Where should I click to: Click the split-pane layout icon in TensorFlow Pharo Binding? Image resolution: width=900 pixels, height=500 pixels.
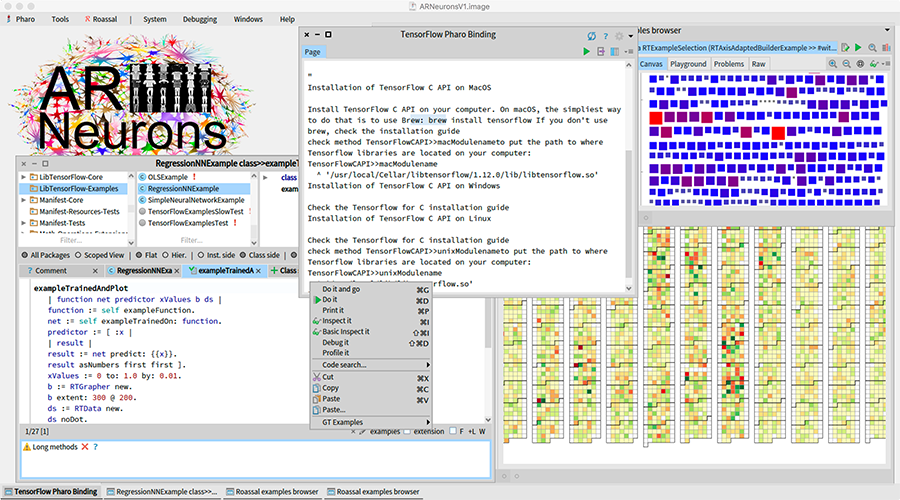pyautogui.click(x=615, y=52)
